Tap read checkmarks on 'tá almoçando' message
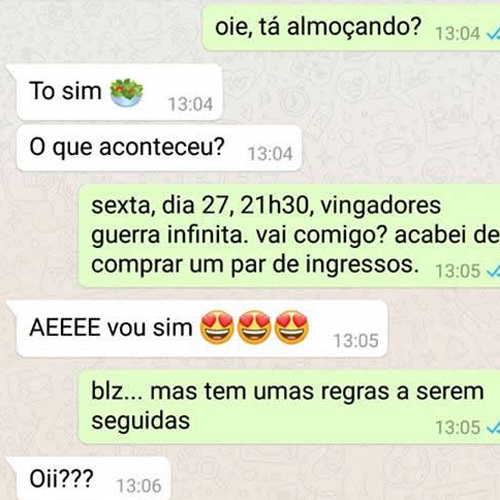Viewport: 500px width, 500px height. click(x=493, y=34)
